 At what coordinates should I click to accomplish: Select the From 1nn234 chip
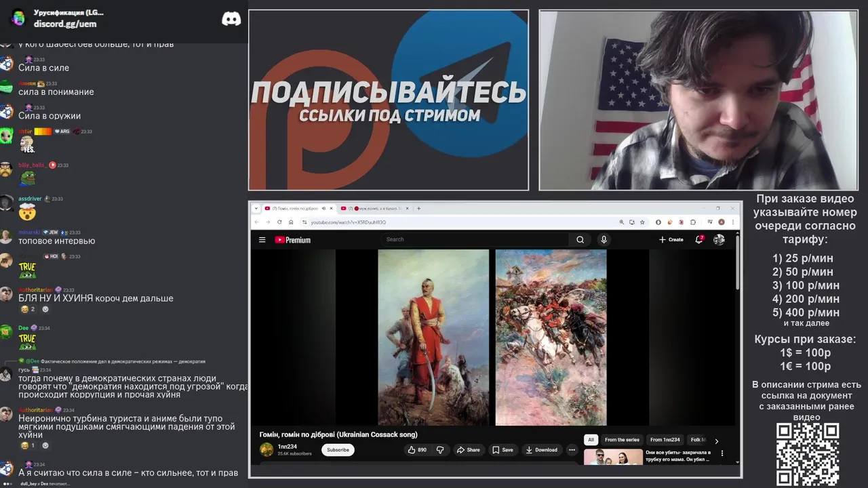coord(665,440)
